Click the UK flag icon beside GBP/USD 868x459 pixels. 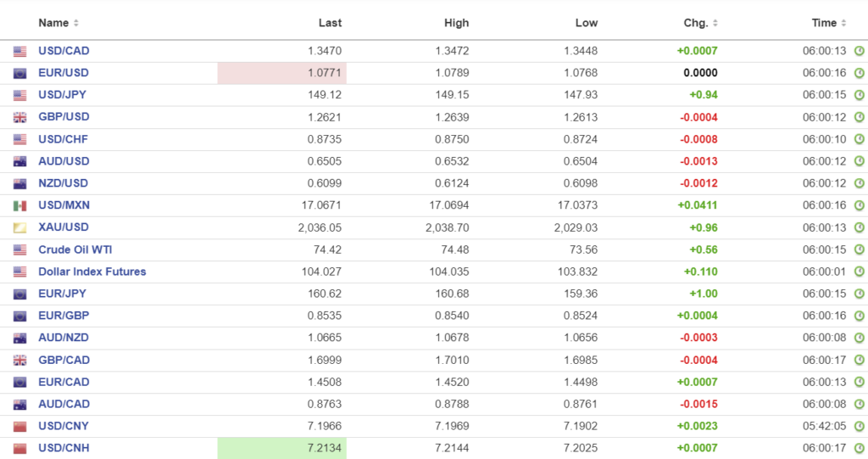click(20, 117)
